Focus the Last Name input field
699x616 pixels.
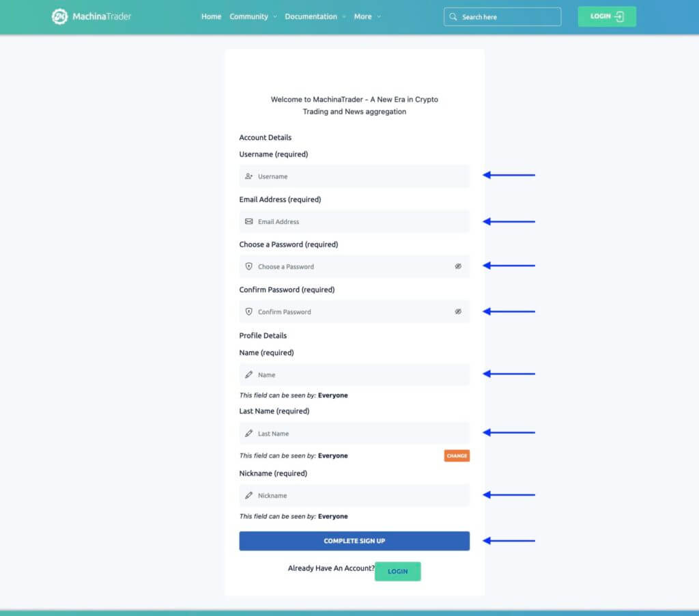tap(354, 433)
